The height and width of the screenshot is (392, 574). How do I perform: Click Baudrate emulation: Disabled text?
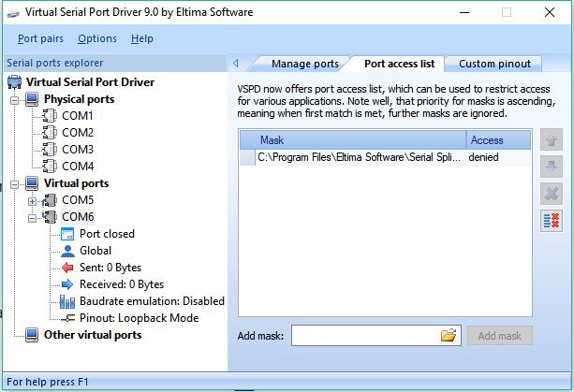[x=152, y=301]
